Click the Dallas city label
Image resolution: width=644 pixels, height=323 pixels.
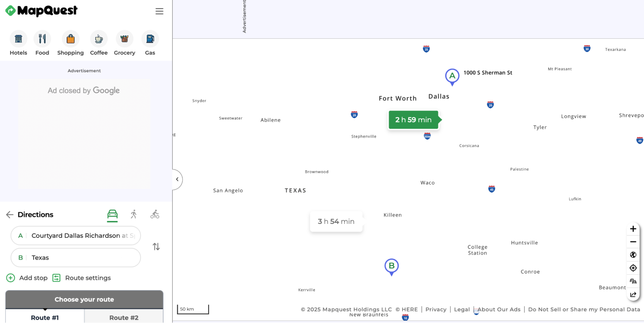(439, 97)
